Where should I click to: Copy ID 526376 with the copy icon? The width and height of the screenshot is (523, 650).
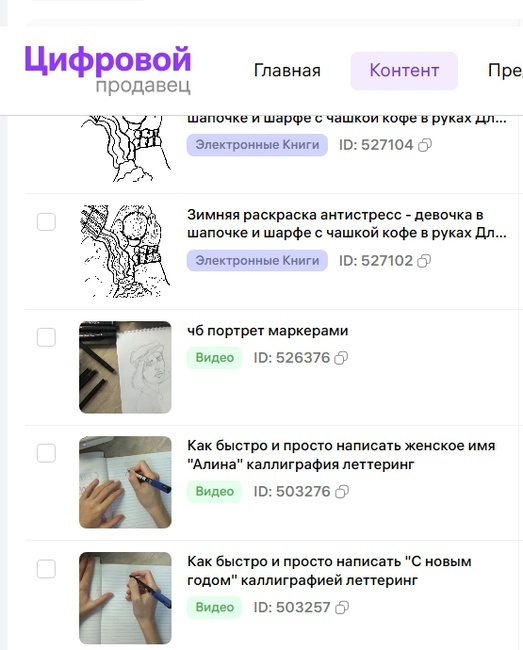pyautogui.click(x=341, y=358)
